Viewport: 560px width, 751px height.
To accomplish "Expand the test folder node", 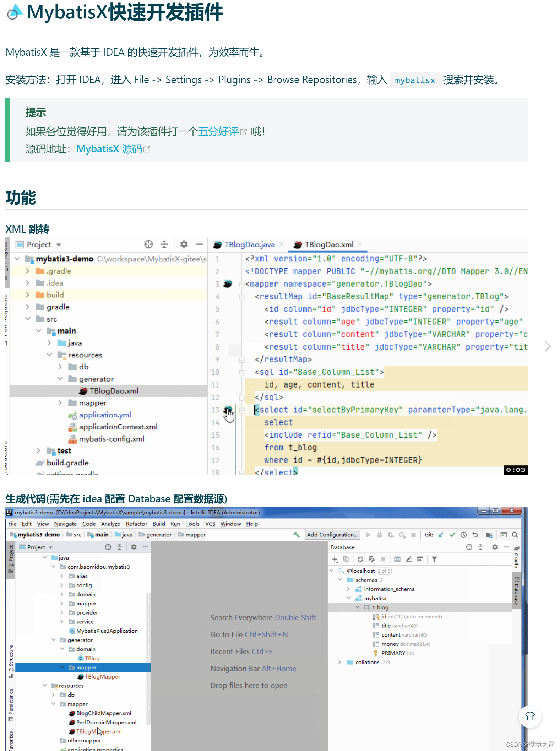I will click(38, 451).
